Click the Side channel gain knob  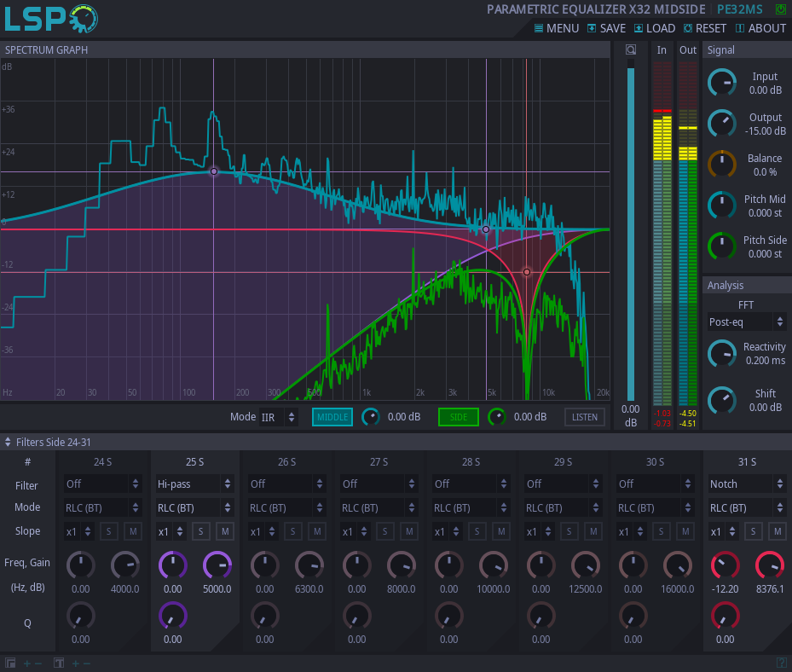coord(496,417)
